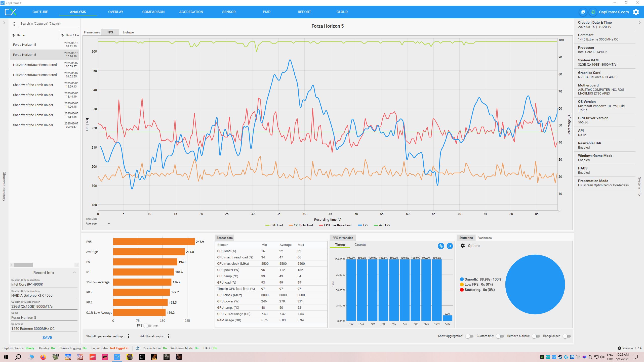
Task: Click the volume icon in system tray
Action: pos(602,357)
